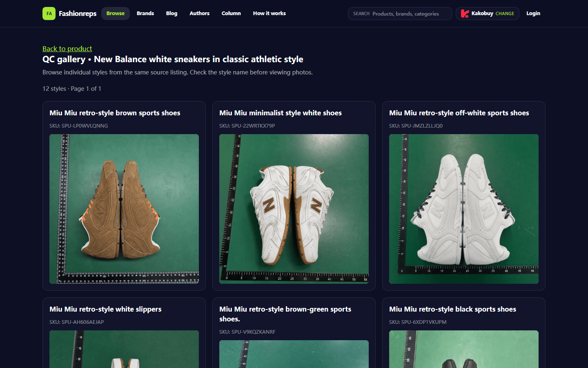Open off-white sports shoes QC photo

464,209
